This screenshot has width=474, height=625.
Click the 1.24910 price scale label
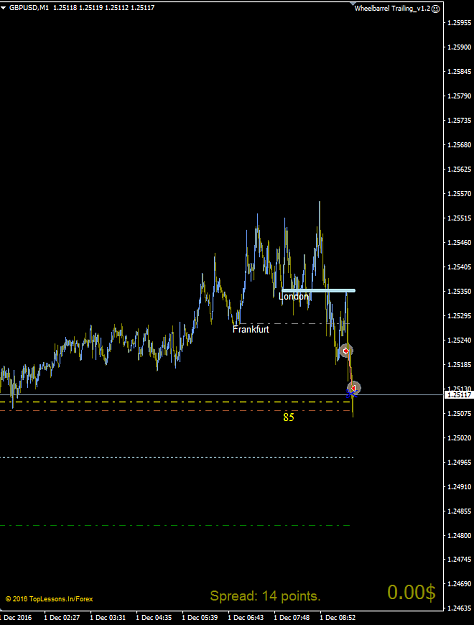(459, 487)
